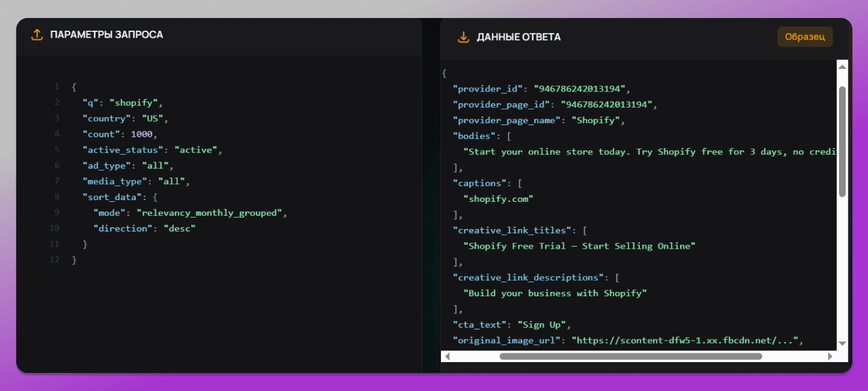868x391 pixels.
Task: Click the horizontal scrollbar thumb in response panel
Action: [631, 356]
